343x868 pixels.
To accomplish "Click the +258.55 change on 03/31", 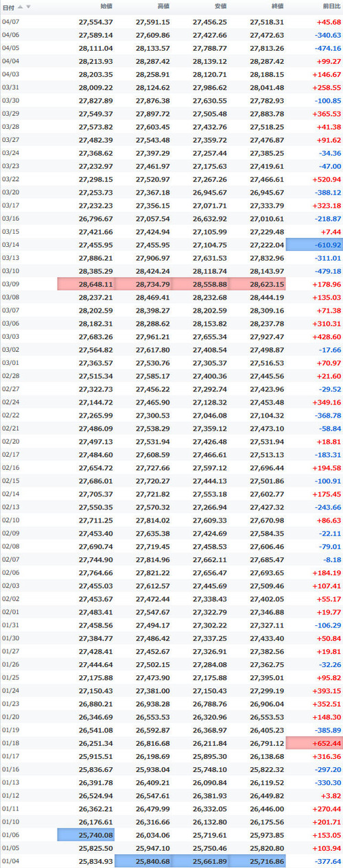I will coord(325,87).
